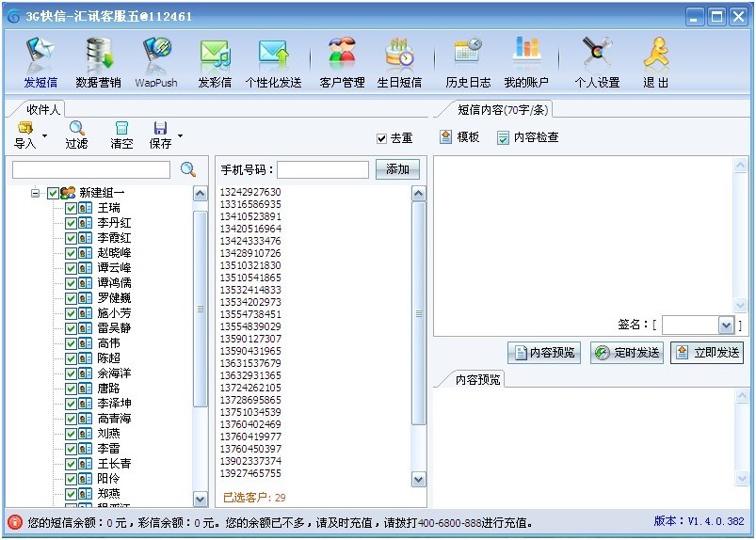Viewport: 756px width, 540px height.
Task: Click the 保存 save icon
Action: [x=160, y=128]
